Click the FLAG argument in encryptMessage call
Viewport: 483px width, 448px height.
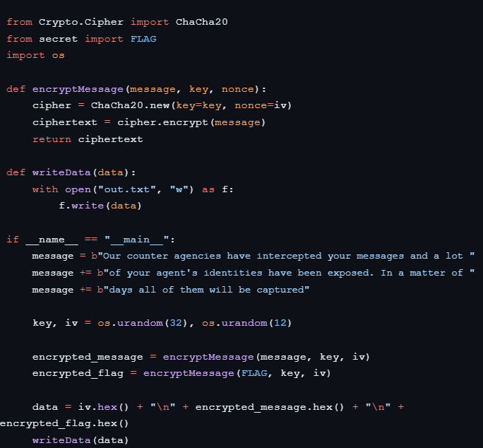tap(255, 373)
